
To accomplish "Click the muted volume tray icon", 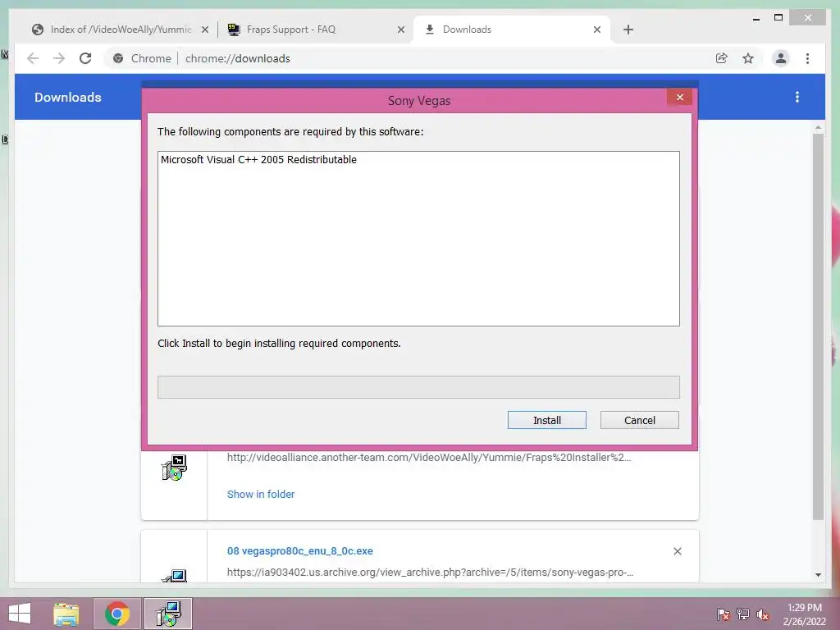I will [762, 614].
